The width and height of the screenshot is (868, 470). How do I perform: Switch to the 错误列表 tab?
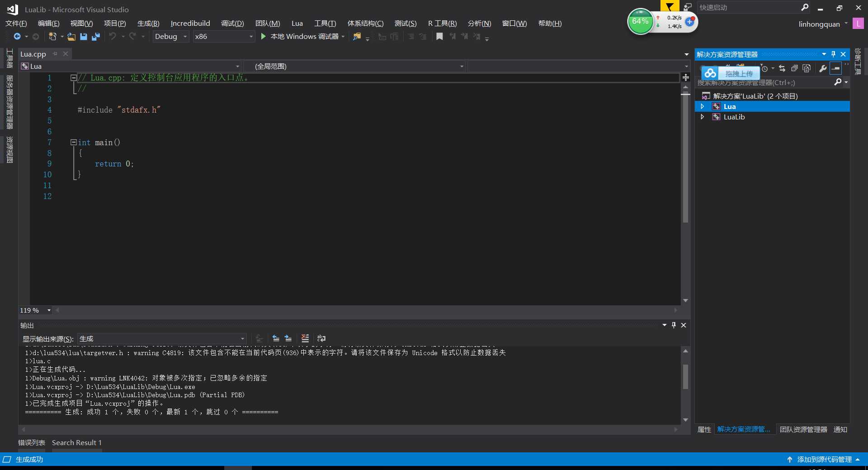point(32,442)
